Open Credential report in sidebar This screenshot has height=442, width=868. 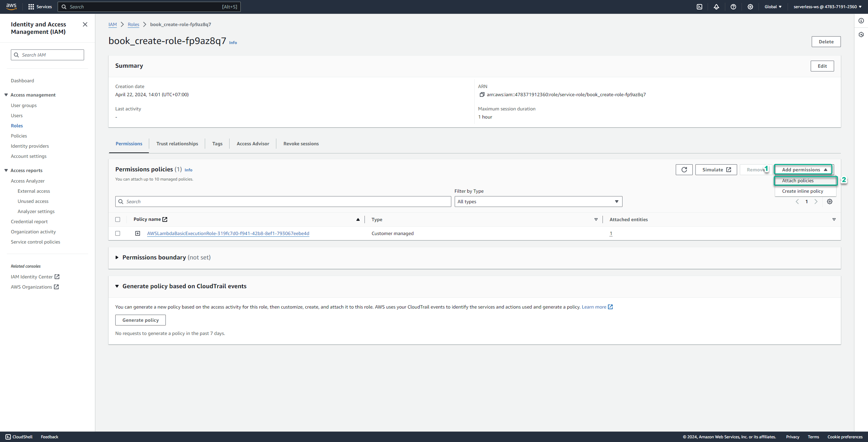click(29, 222)
